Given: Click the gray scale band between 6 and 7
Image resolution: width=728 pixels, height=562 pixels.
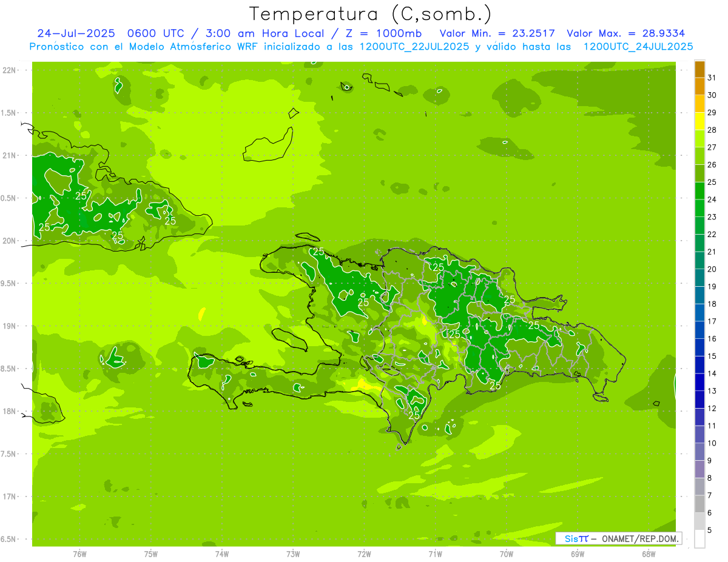Looking at the screenshot, I should click(x=699, y=504).
